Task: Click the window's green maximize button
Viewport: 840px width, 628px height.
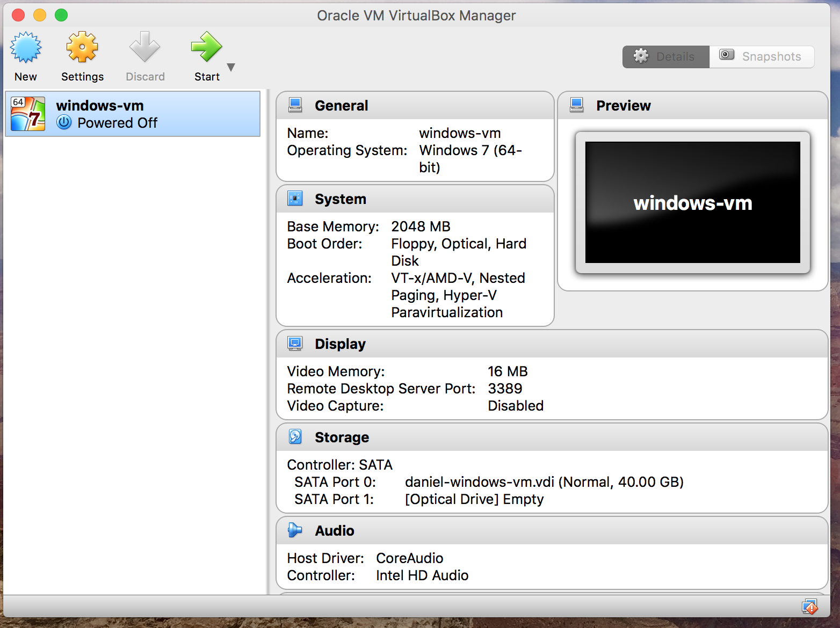Action: [61, 15]
